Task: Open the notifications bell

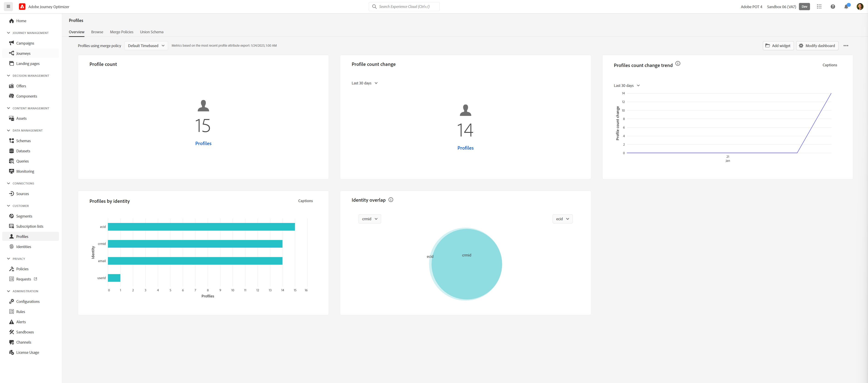Action: coord(846,7)
